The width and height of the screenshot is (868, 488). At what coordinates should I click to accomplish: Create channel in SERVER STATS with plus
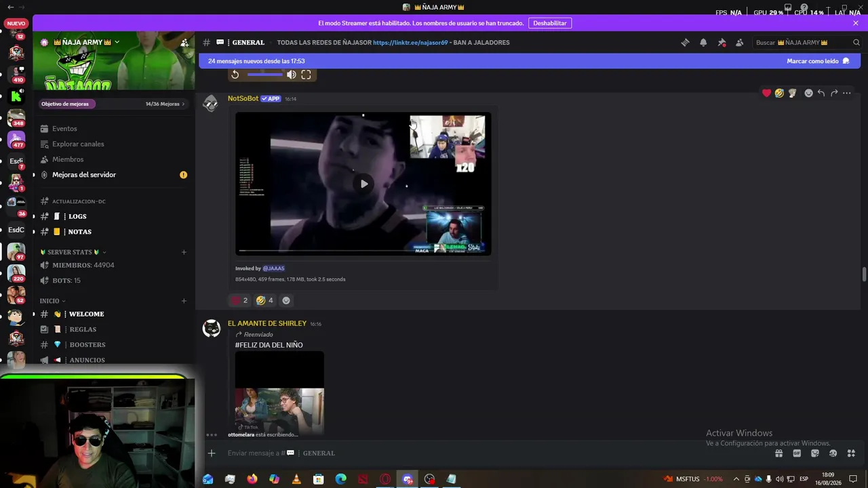point(184,252)
